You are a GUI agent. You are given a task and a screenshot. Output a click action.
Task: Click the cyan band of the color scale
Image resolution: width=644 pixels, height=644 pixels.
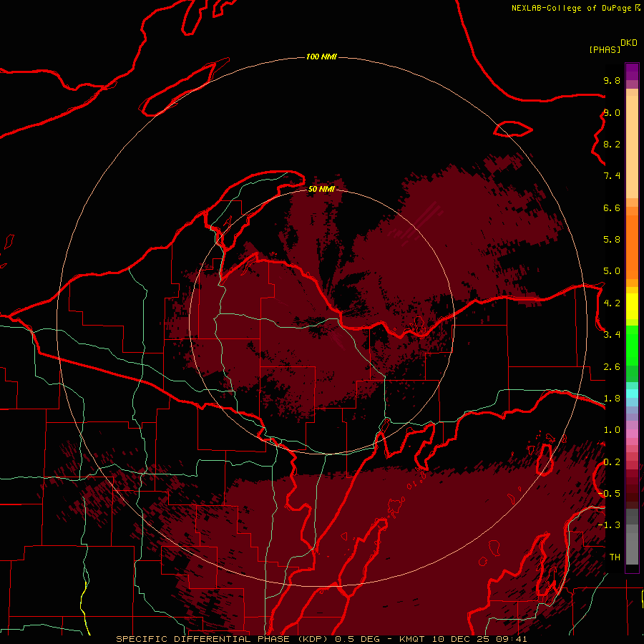(x=632, y=394)
